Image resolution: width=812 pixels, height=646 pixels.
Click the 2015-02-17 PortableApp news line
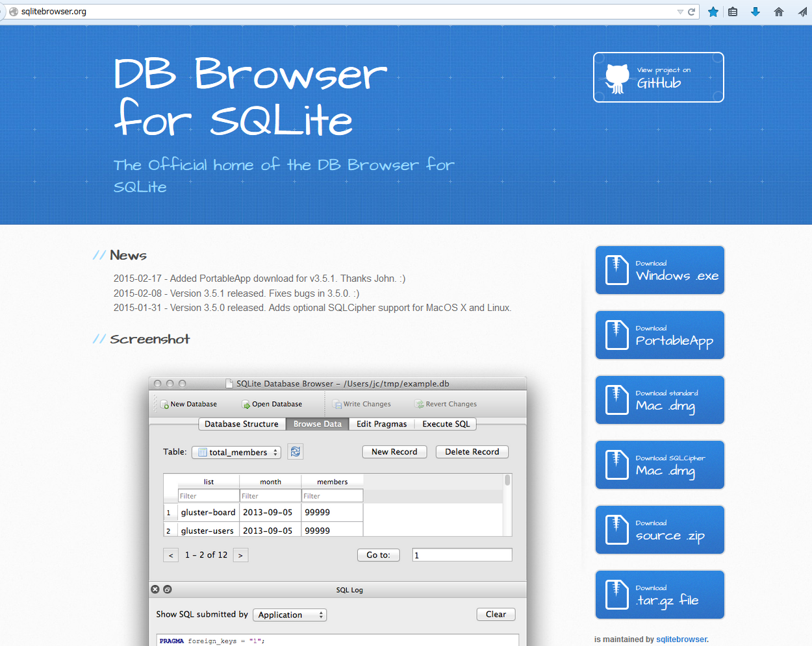click(259, 279)
